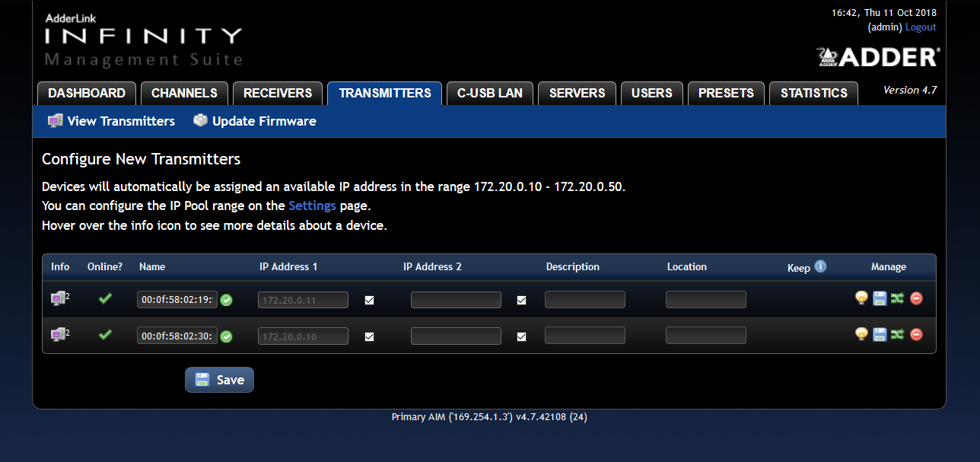The height and width of the screenshot is (462, 980).
Task: Click the green shuffle-arrows icon for 172.20.0.10
Action: coord(897,334)
